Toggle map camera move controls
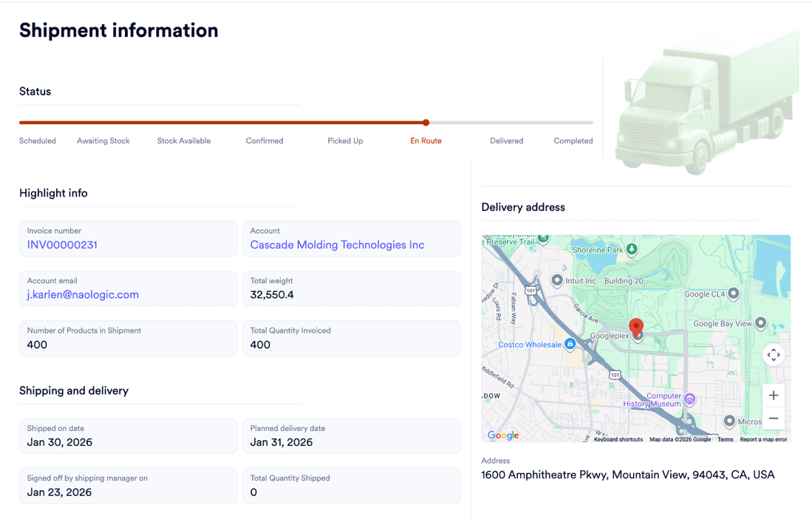The width and height of the screenshot is (812, 519). [773, 355]
